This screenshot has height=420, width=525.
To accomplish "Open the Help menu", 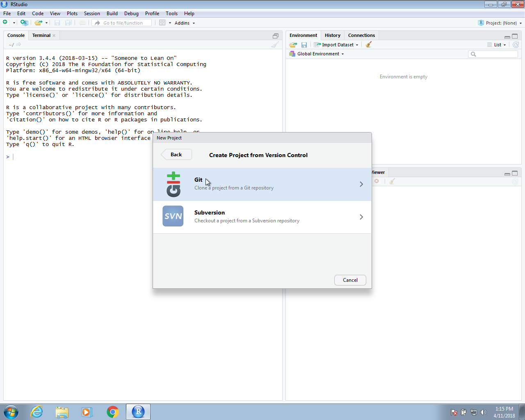I will (189, 14).
